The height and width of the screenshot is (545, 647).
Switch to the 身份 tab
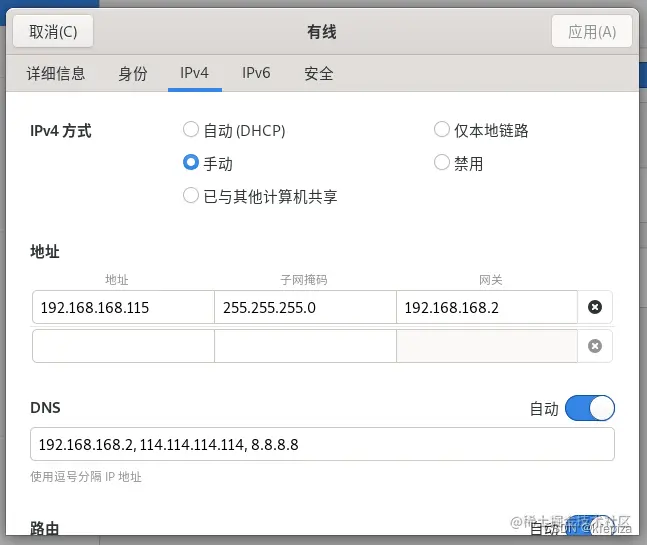click(x=133, y=73)
